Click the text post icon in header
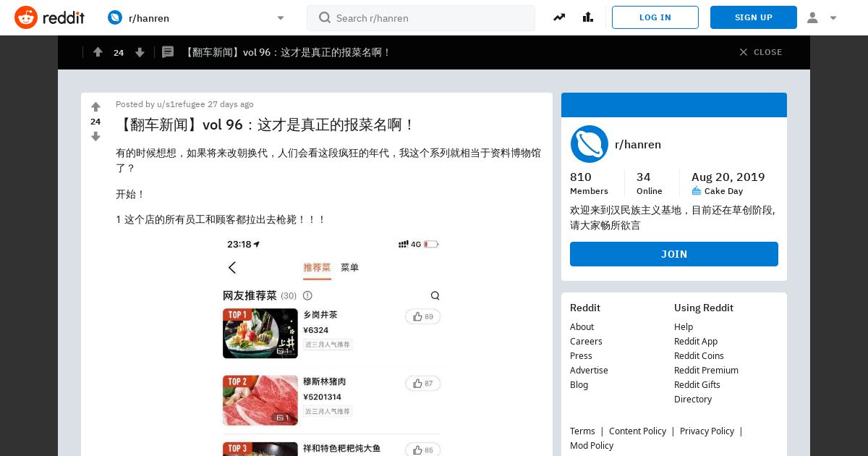 click(x=168, y=52)
